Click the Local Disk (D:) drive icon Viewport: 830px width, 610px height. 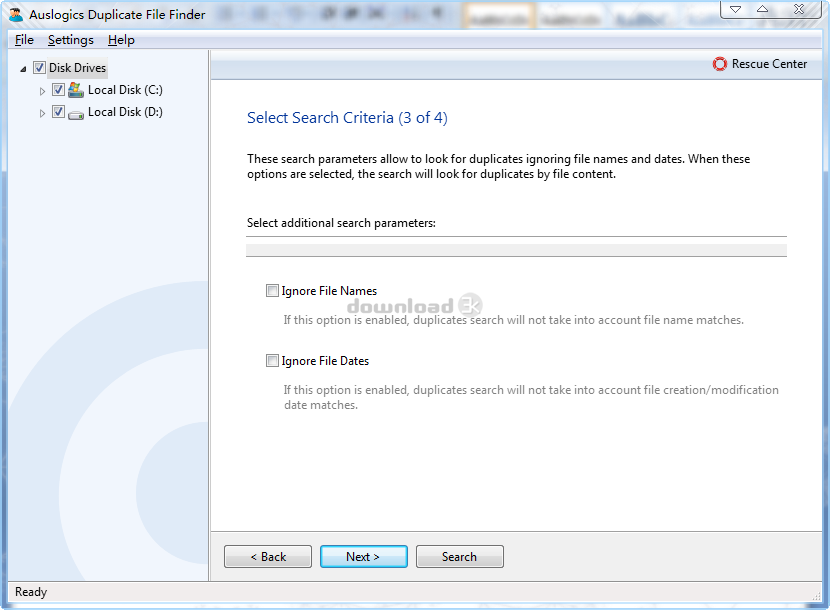click(76, 113)
